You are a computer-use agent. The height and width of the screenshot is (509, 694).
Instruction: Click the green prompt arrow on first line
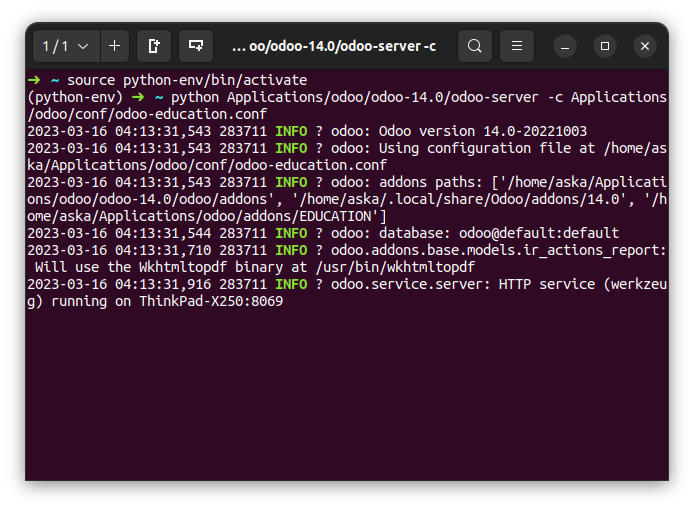(34, 80)
